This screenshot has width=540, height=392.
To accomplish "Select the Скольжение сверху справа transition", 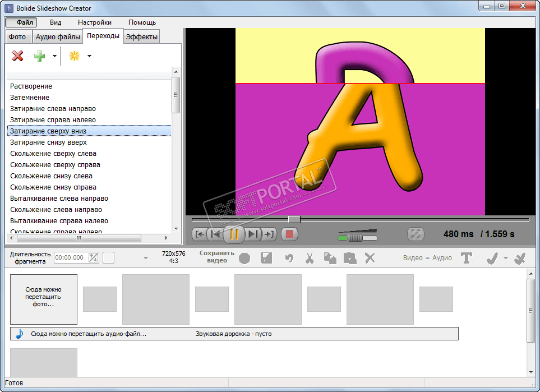I will [89, 165].
